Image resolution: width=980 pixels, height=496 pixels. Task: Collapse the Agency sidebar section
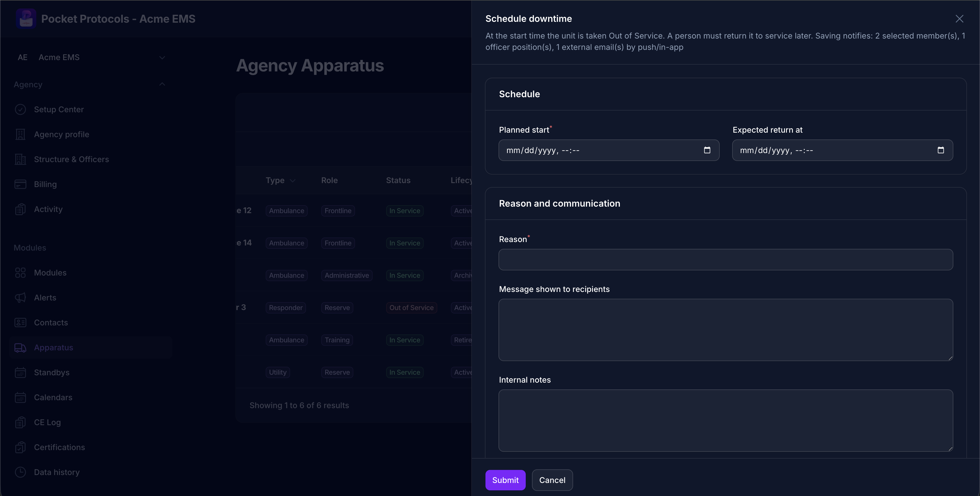(x=162, y=84)
